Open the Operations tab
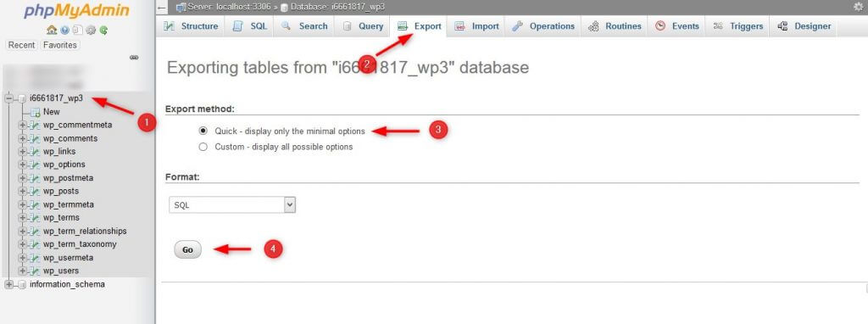 pyautogui.click(x=543, y=26)
